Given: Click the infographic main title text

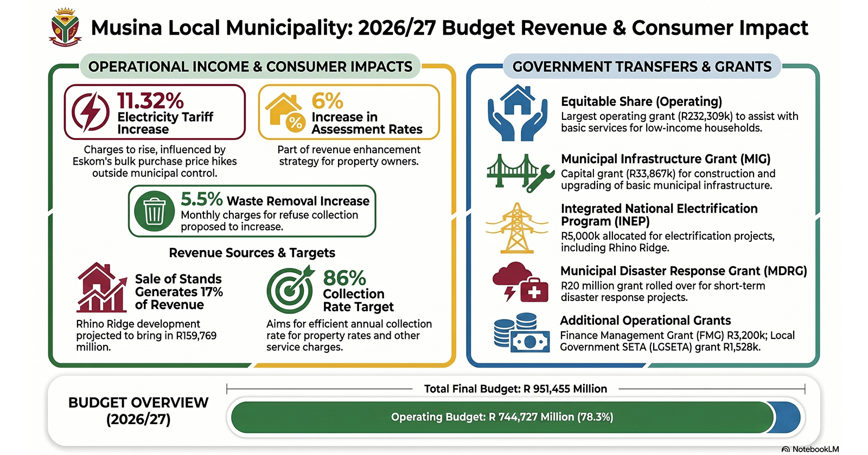Looking at the screenshot, I should [x=449, y=28].
